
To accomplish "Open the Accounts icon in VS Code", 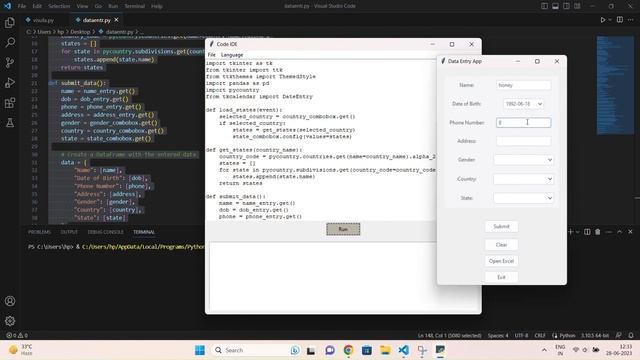I will click(x=10, y=301).
